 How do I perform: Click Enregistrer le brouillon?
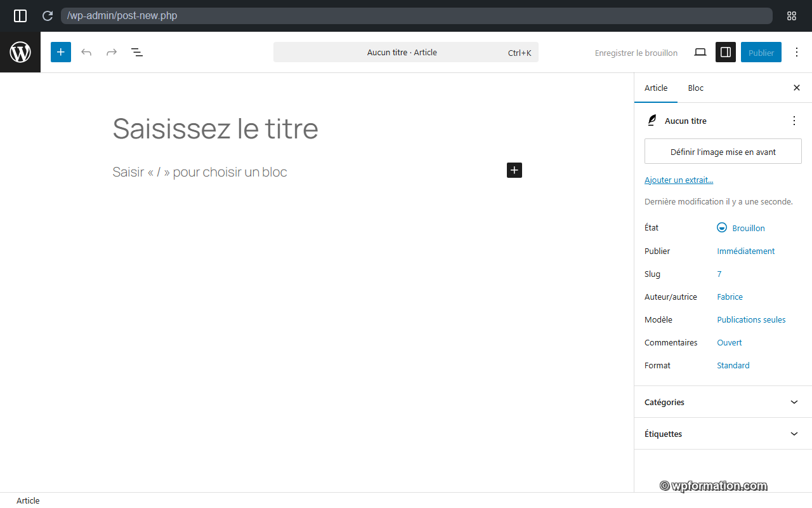pyautogui.click(x=636, y=53)
